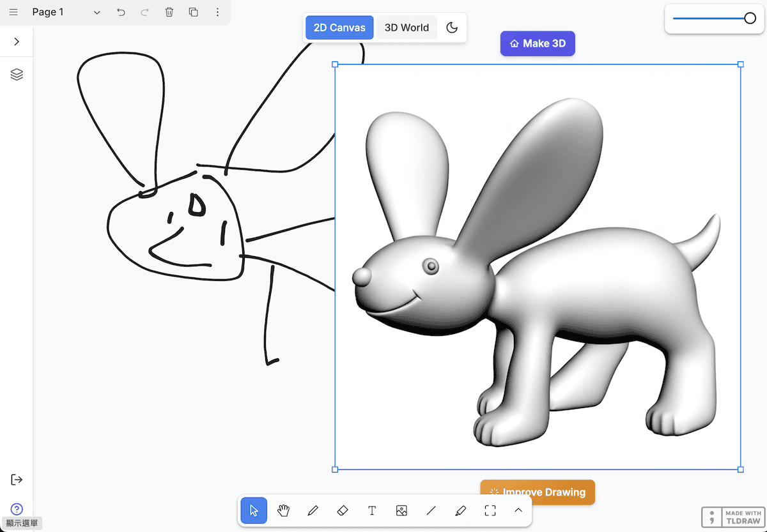The image size is (767, 532).
Task: Choose the eraser tool
Action: click(x=342, y=510)
